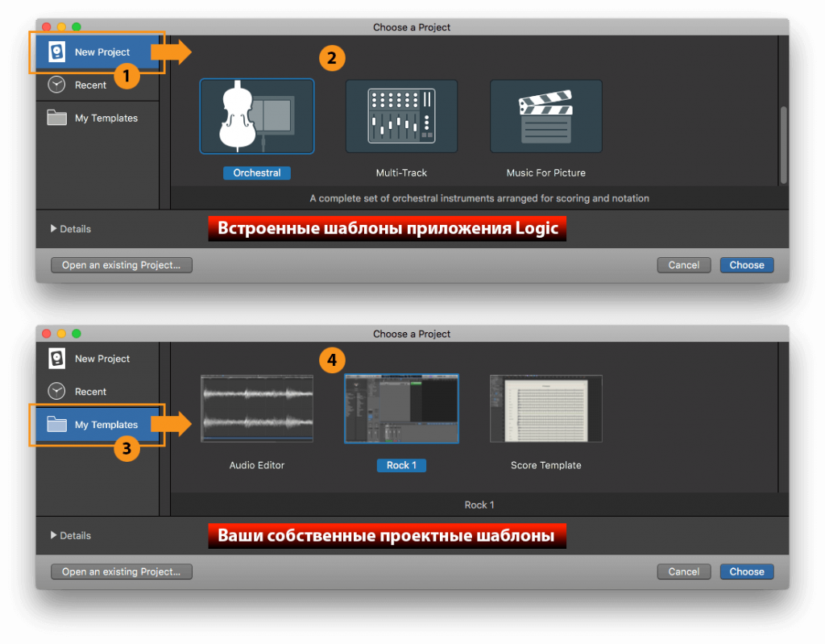
Task: Click New Project speaker icon in top window
Action: (x=57, y=52)
